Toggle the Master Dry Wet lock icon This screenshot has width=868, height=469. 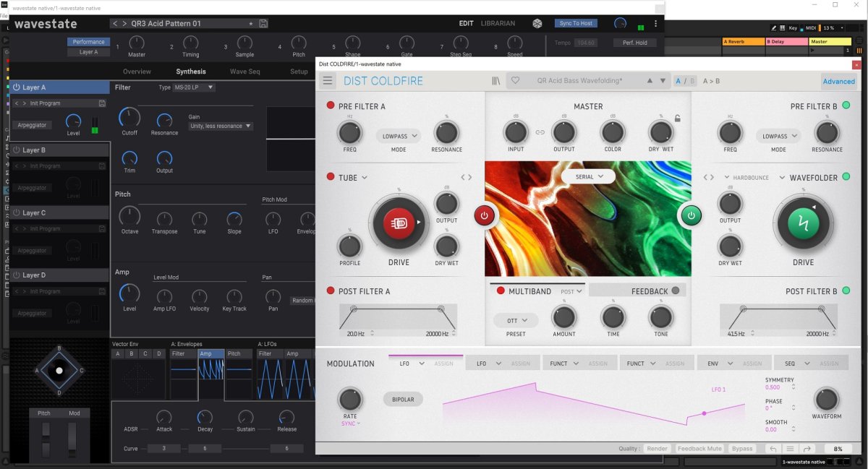[x=677, y=118]
